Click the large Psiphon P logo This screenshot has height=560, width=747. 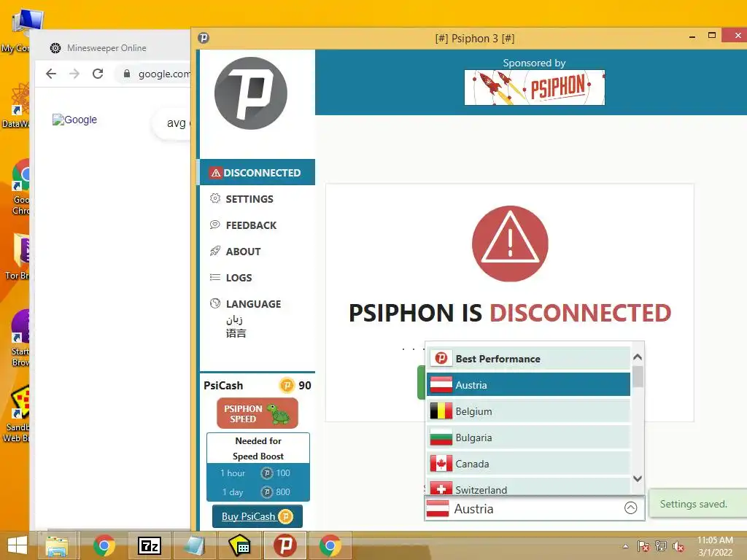pos(251,93)
